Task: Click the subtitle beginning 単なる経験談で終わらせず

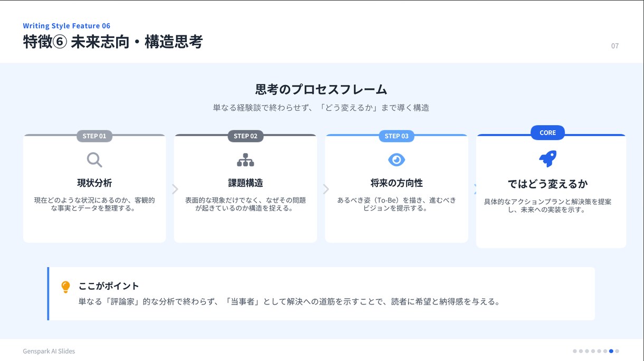Action: [x=321, y=108]
